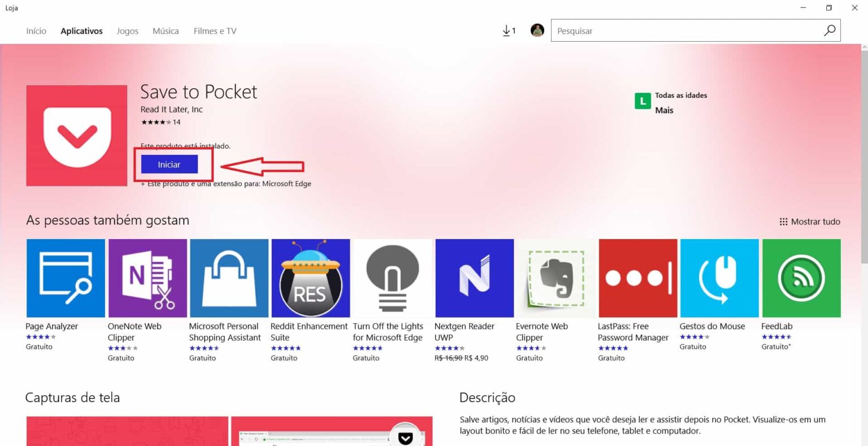Click the Microsoft Personal Shopping Assistant icon
The width and height of the screenshot is (868, 446).
[229, 278]
